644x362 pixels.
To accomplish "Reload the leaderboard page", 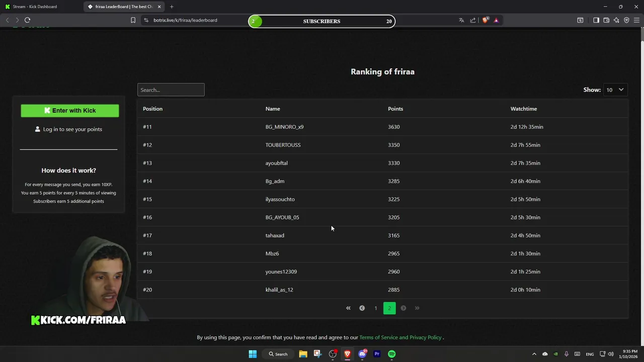I will pyautogui.click(x=27, y=20).
